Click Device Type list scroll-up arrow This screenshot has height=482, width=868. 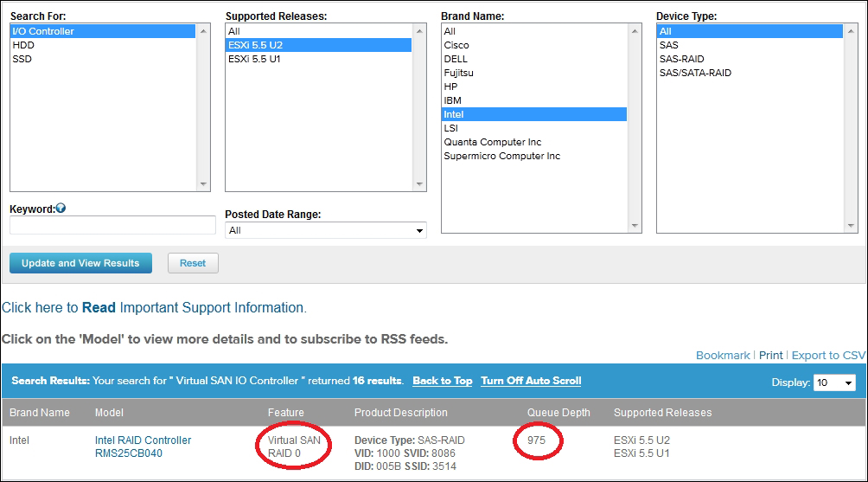coord(851,31)
